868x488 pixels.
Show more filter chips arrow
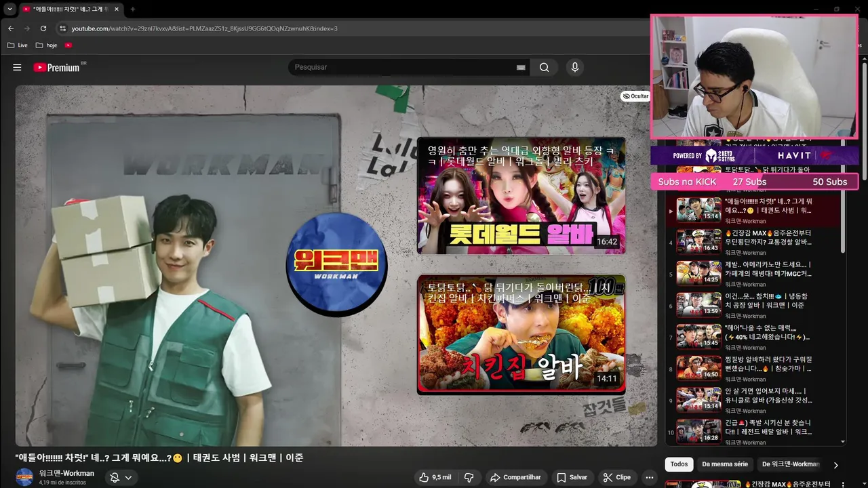pyautogui.click(x=835, y=465)
